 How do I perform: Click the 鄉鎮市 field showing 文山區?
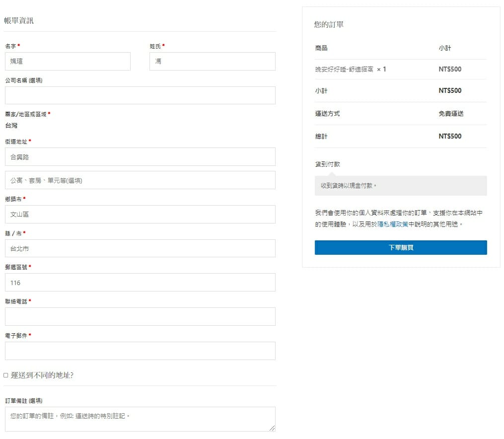tap(140, 215)
